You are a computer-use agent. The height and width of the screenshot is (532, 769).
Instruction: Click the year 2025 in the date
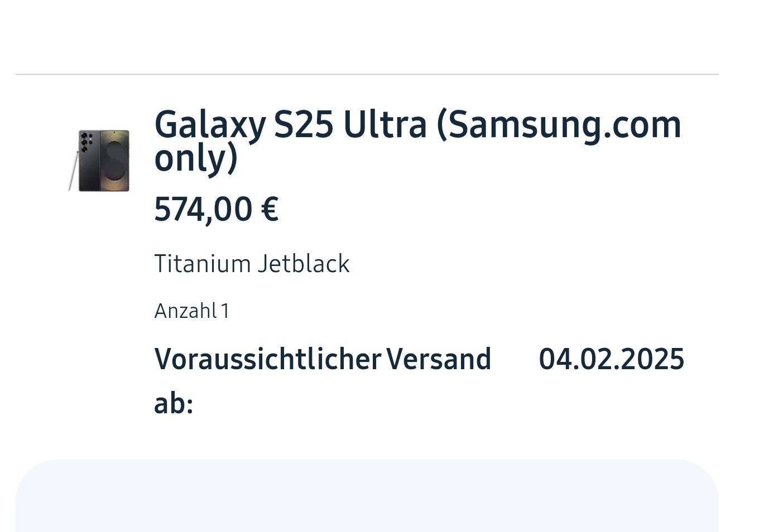652,359
